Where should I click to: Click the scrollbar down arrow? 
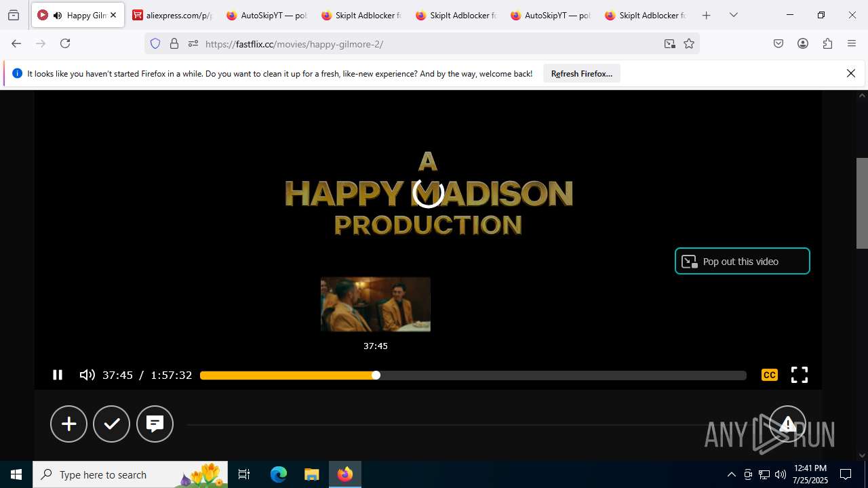click(x=862, y=455)
